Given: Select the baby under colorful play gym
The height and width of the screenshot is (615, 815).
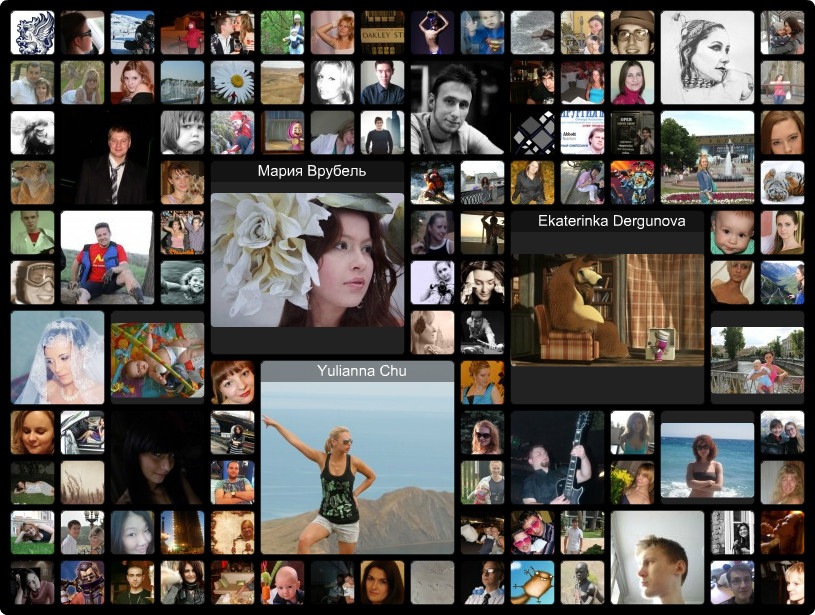Looking at the screenshot, I should coord(157,360).
